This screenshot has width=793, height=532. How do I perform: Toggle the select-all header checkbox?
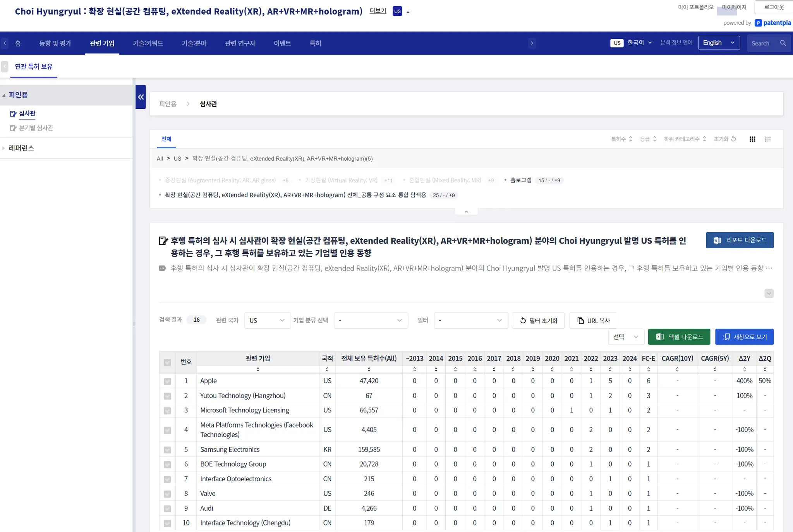pos(167,362)
